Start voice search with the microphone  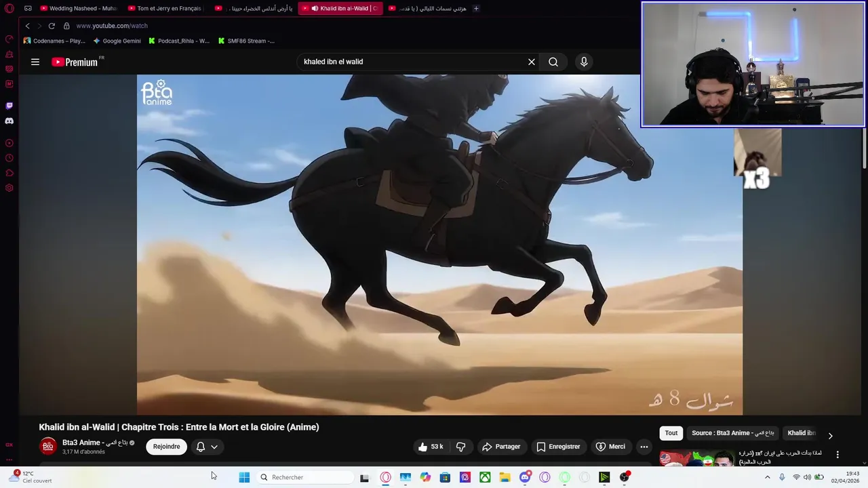(x=584, y=62)
